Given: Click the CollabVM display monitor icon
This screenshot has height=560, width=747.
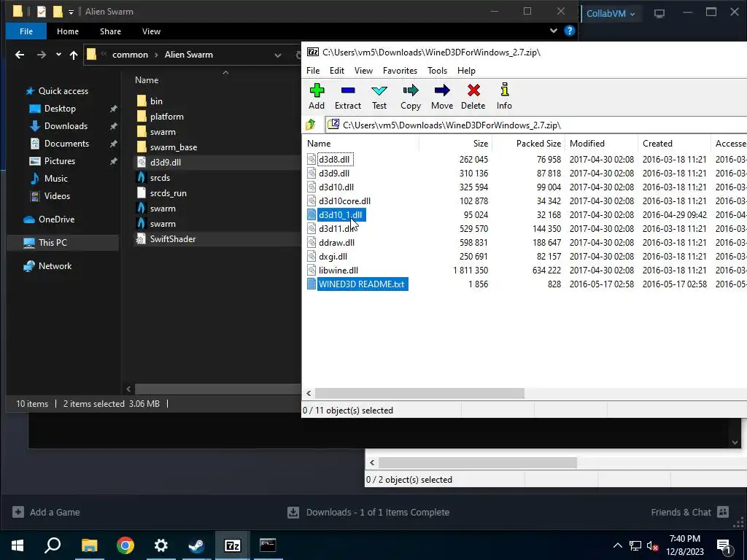Looking at the screenshot, I should point(659,13).
